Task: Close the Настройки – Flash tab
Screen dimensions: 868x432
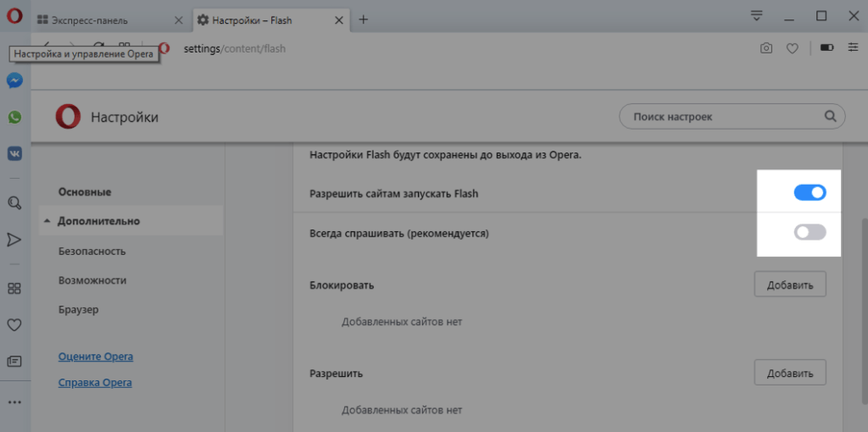Action: (339, 20)
